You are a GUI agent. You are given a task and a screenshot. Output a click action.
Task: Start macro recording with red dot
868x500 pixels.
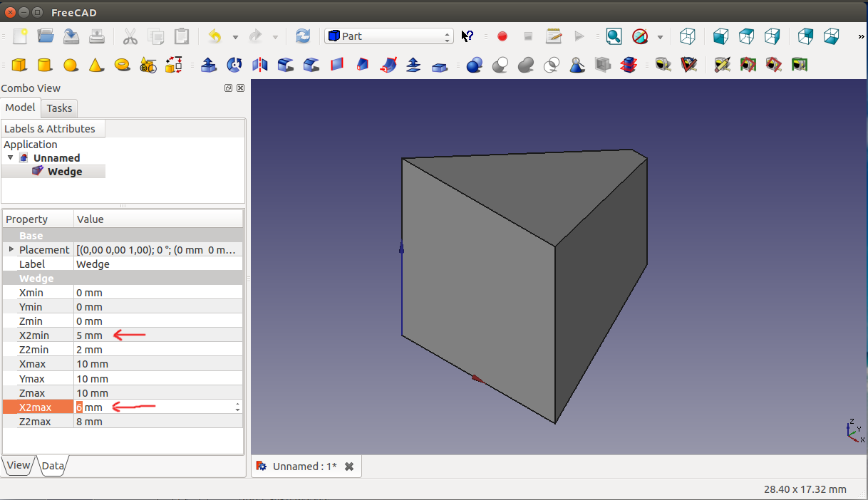502,36
